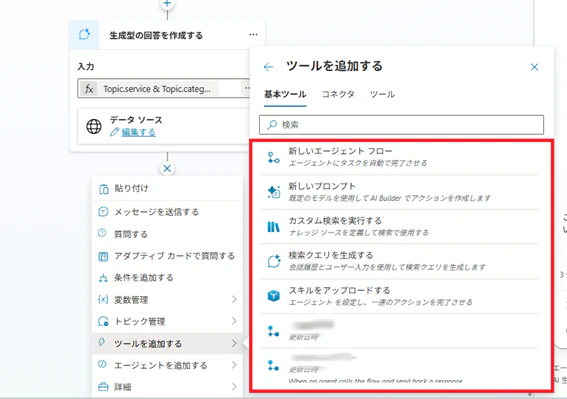Open the 編集する link
567x399 pixels.
[138, 132]
